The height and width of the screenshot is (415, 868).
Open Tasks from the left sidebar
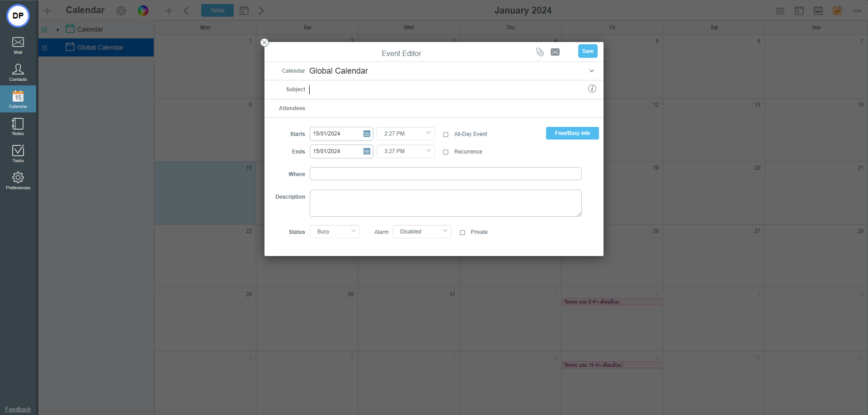18,154
